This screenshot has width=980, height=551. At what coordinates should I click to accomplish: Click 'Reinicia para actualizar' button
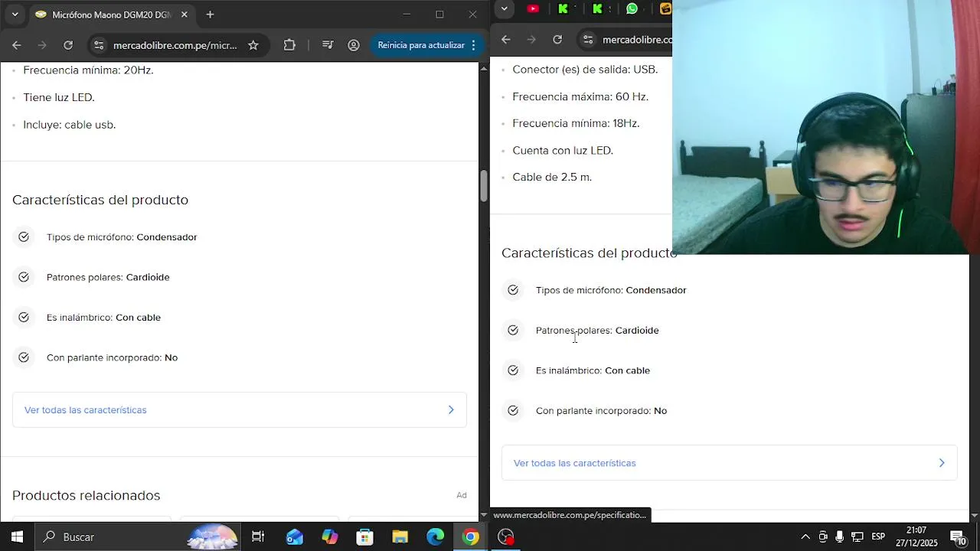(420, 45)
